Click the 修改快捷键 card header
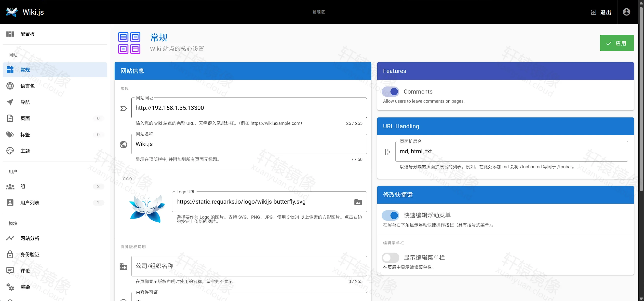The image size is (644, 301). 505,195
